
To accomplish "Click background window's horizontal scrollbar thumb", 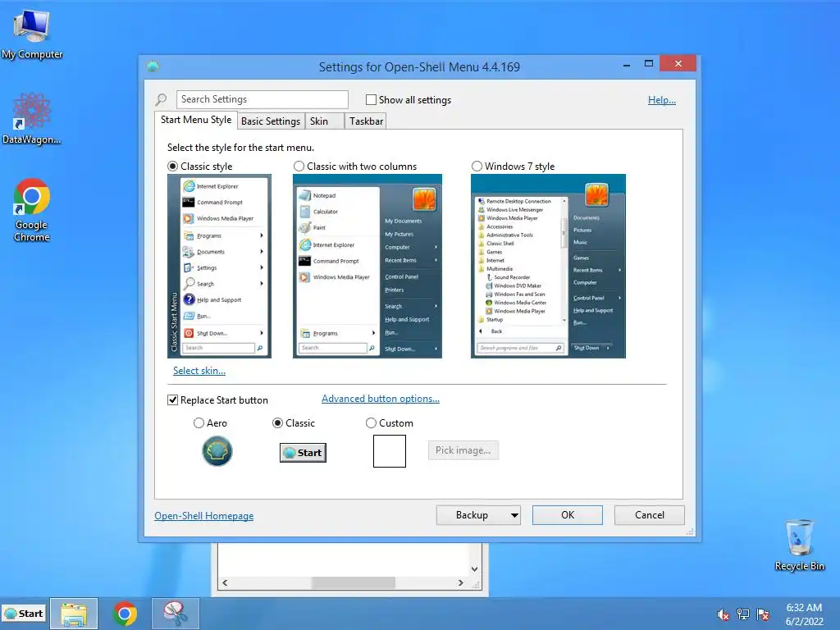I will [x=354, y=583].
